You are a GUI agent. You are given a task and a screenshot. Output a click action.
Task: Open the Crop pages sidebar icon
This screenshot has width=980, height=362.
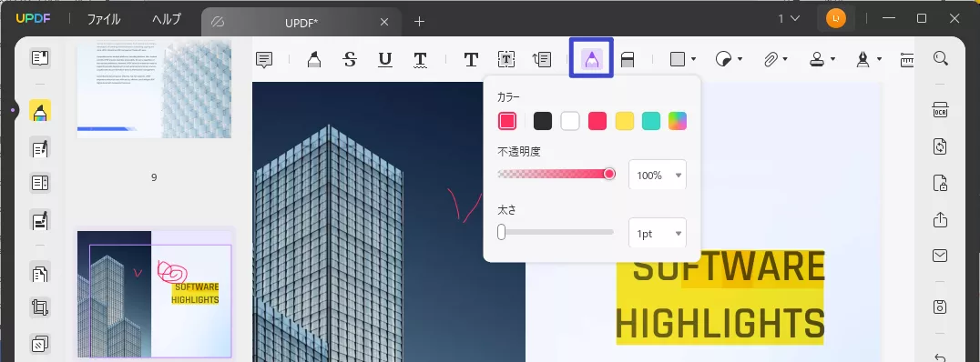[40, 307]
